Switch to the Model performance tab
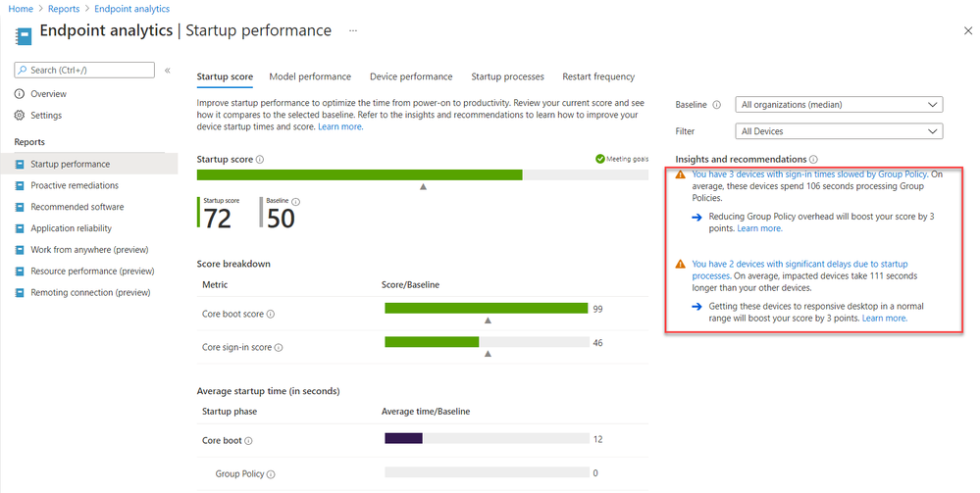The height and width of the screenshot is (493, 980). click(310, 76)
